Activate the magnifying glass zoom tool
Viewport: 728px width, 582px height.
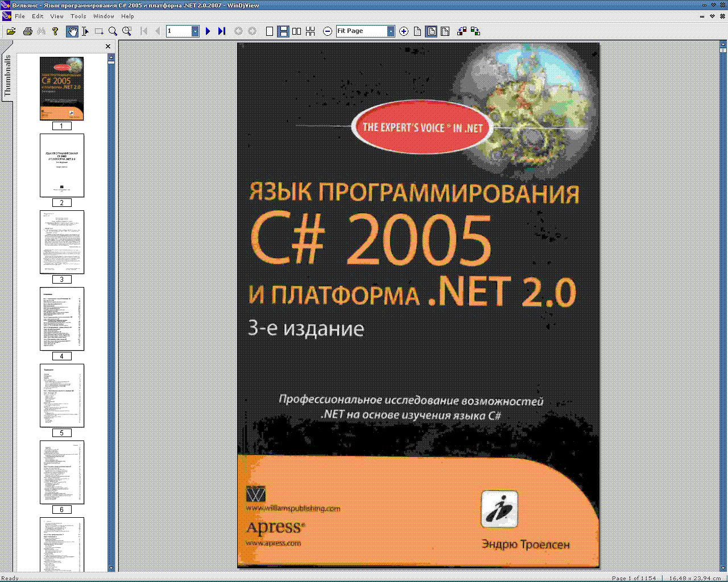(x=113, y=31)
